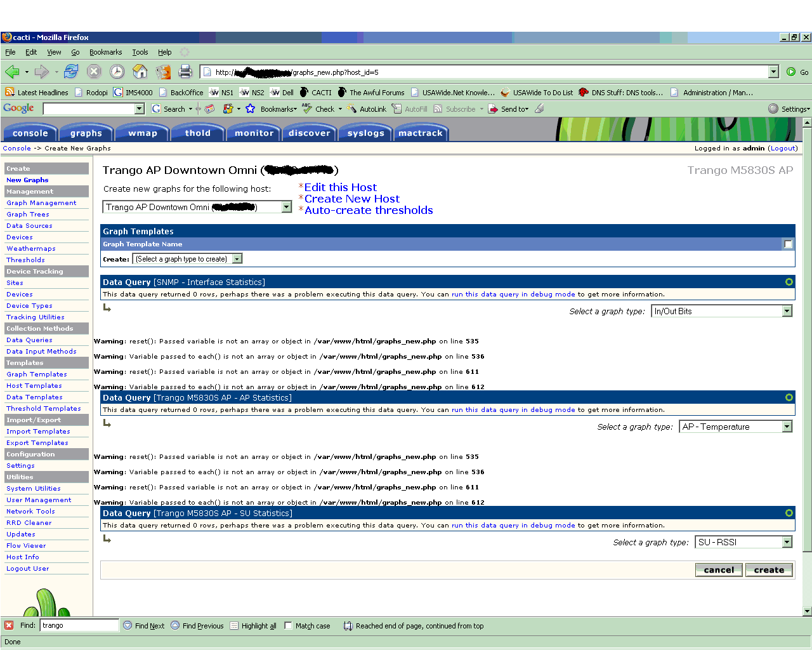Open the Help menu
Viewport: 812px width, 650px height.
165,52
